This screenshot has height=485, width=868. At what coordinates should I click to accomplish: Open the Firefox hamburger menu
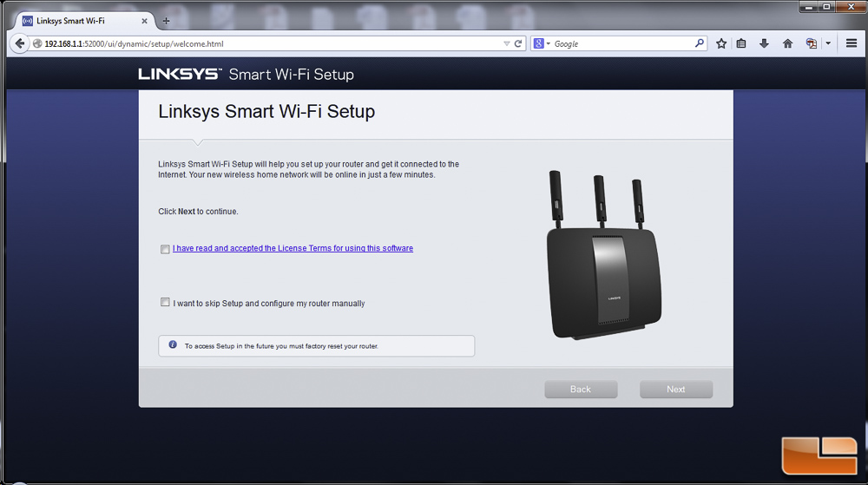pyautogui.click(x=852, y=43)
